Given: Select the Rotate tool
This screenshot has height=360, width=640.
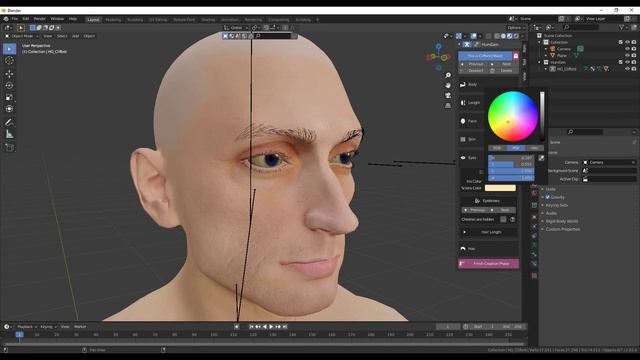Looking at the screenshot, I should tap(9, 86).
